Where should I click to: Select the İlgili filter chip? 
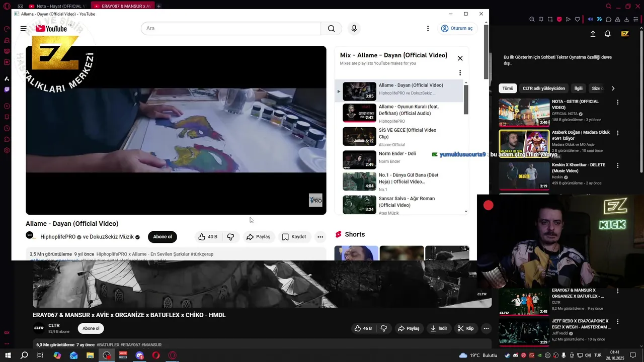pyautogui.click(x=579, y=88)
